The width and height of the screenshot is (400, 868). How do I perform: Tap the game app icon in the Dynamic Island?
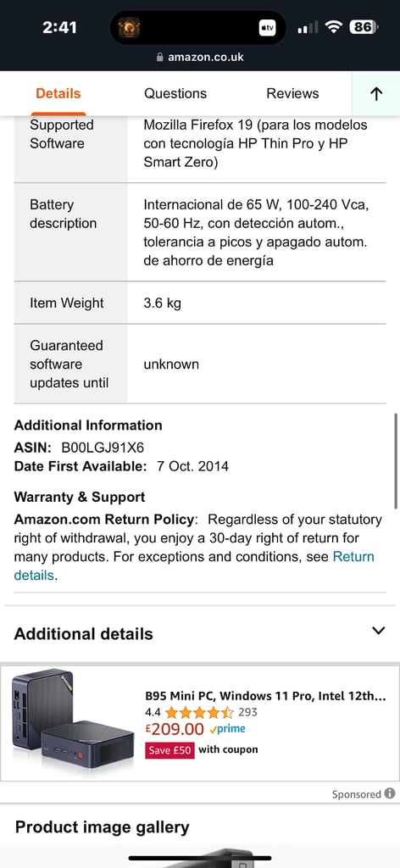coord(129,27)
